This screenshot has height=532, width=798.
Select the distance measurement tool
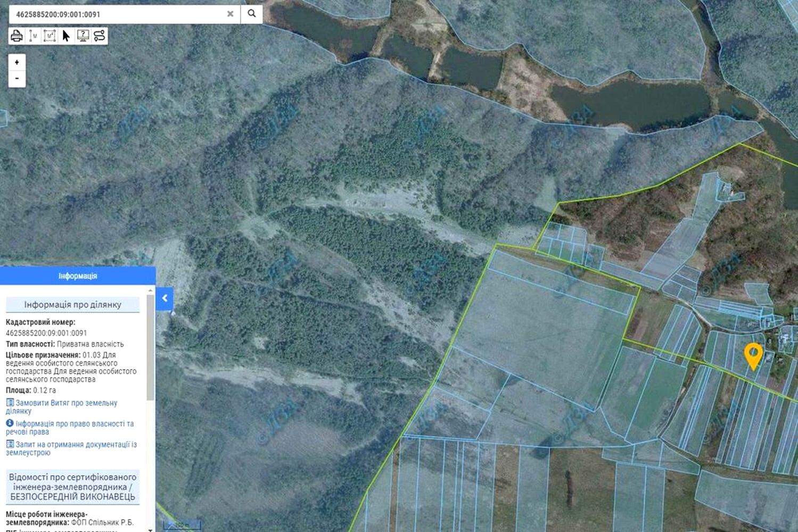point(33,36)
